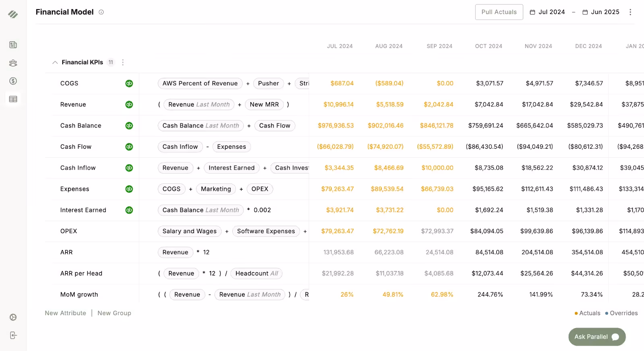Click Cash Balance Last Month chip in Interest Earned row
This screenshot has width=644, height=351.
click(201, 210)
